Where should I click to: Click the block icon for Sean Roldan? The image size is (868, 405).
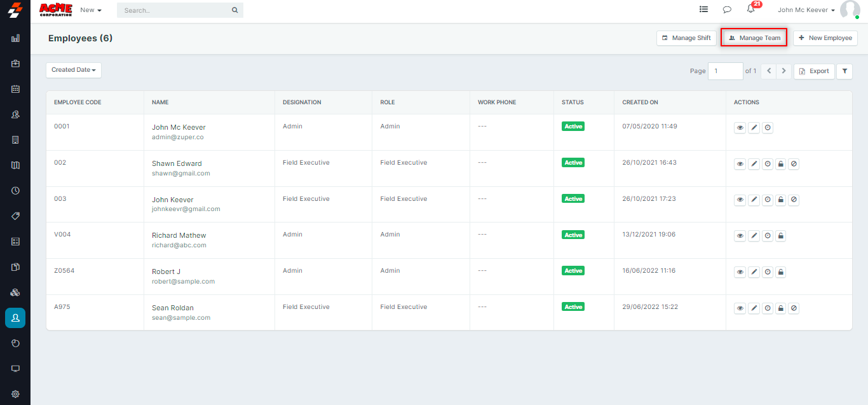[x=794, y=308]
